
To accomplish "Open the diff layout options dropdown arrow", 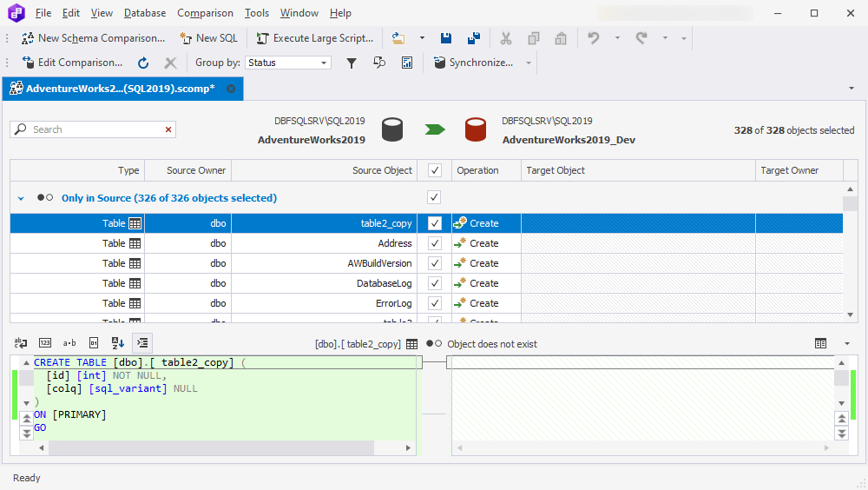I will tap(846, 344).
